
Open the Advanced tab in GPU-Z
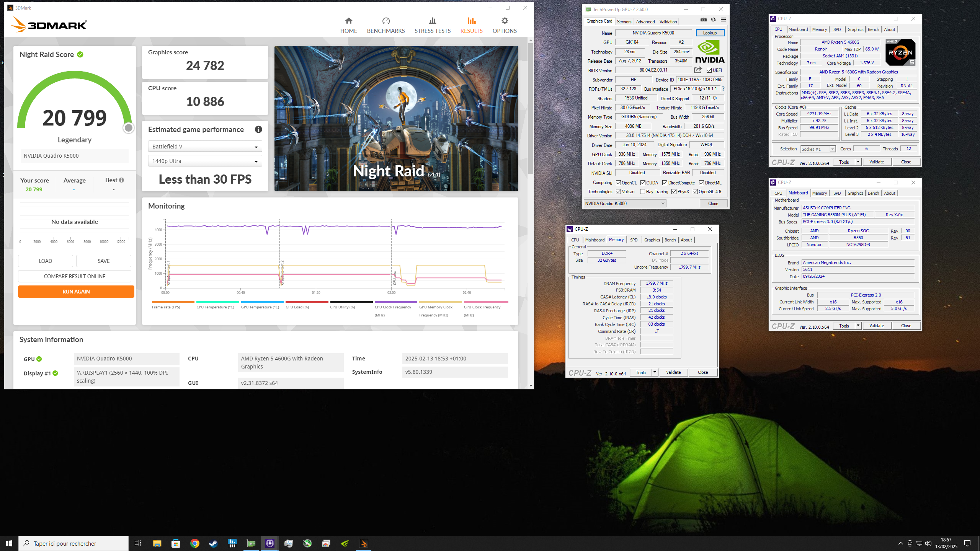click(x=645, y=21)
